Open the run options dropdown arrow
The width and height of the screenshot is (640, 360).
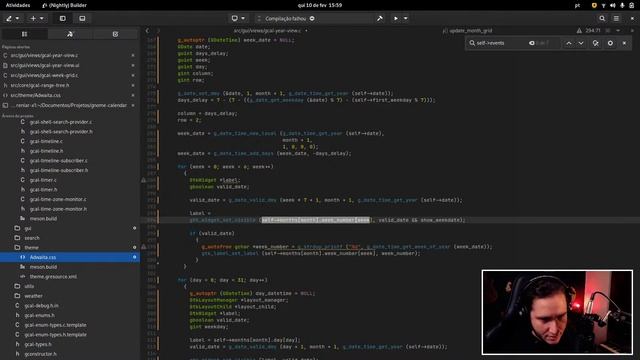coord(405,18)
